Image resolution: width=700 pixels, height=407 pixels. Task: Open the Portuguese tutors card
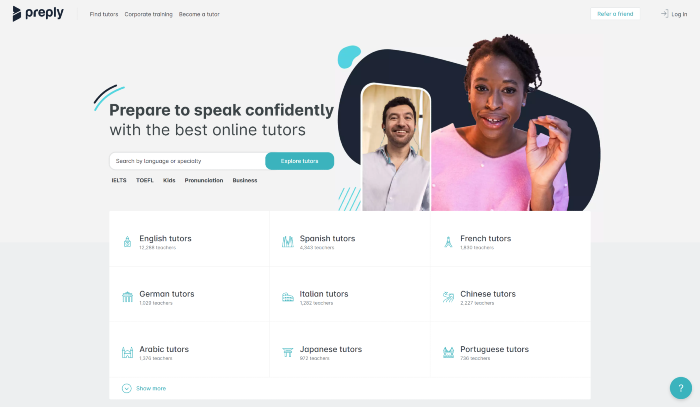[x=510, y=349]
